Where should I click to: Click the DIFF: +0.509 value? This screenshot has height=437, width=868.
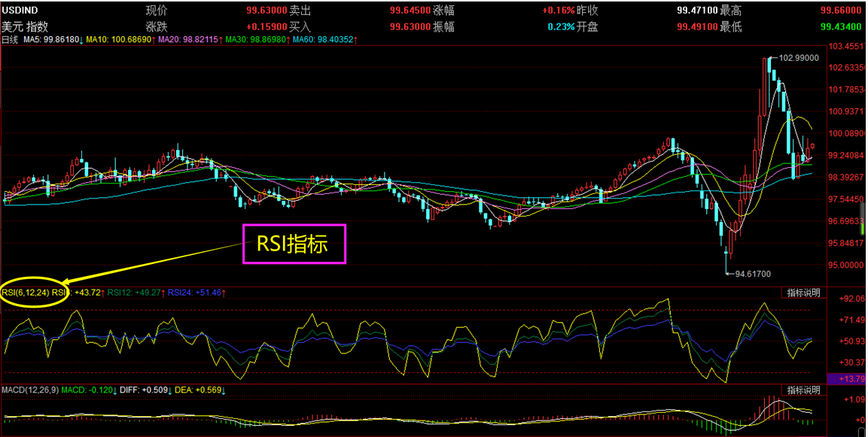pos(145,390)
